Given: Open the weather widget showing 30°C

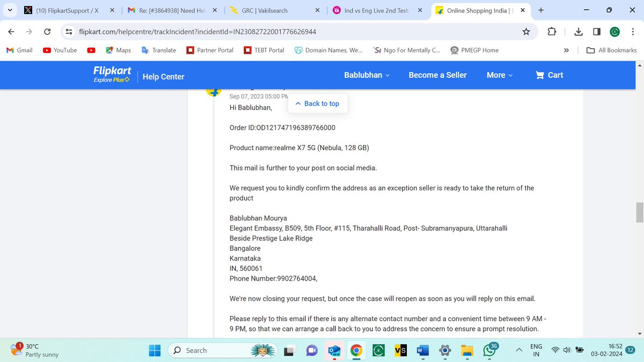Looking at the screenshot, I should click(35, 350).
